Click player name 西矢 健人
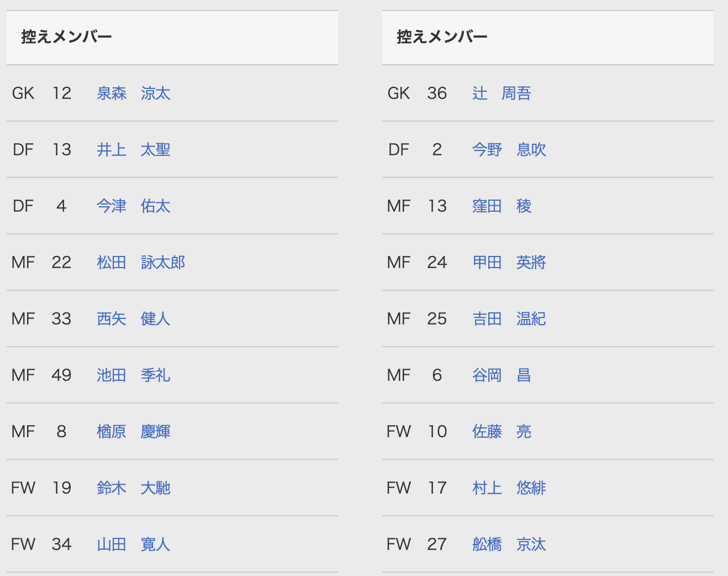Screen dimensions: 728x576 tap(133, 319)
